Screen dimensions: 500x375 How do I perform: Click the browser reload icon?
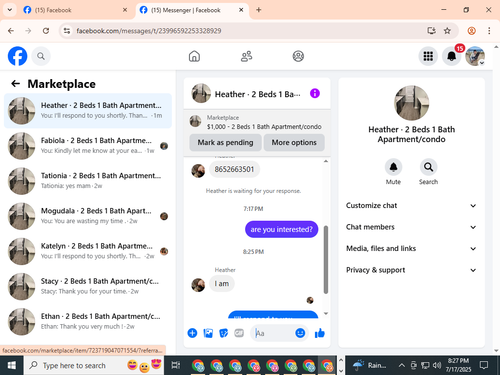(46, 31)
